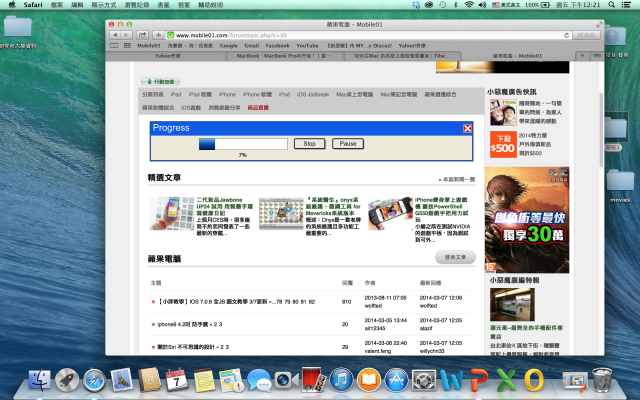Screen dimensions: 640x400
Task: Open App Store in the Dock
Action: point(396,380)
